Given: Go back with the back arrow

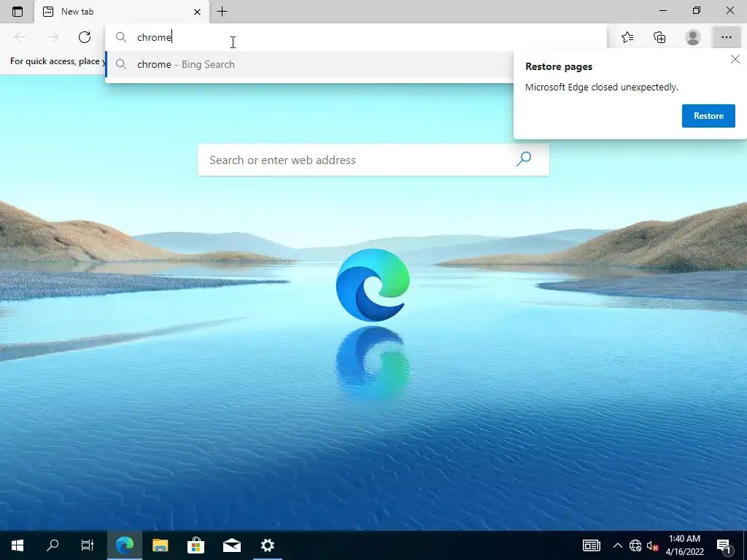Looking at the screenshot, I should tap(20, 37).
